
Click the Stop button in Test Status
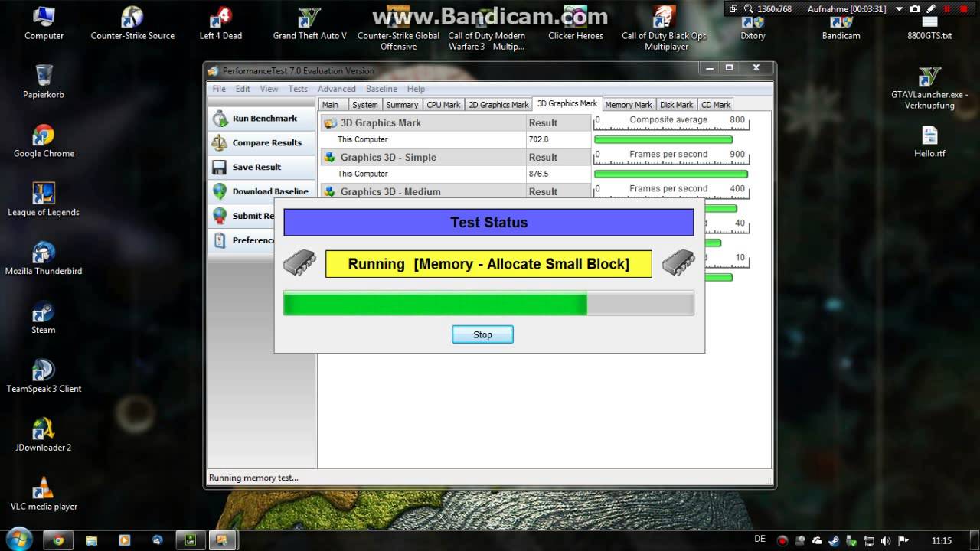[x=482, y=334]
